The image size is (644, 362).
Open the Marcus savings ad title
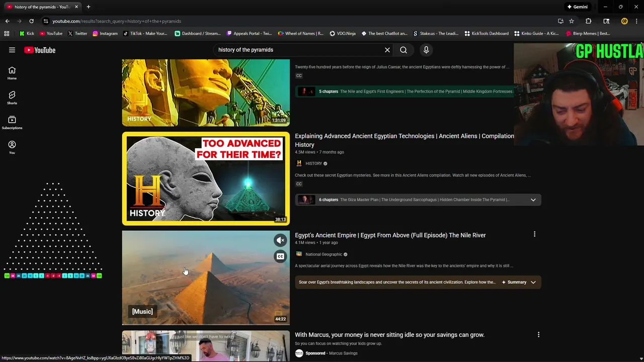[x=389, y=335]
